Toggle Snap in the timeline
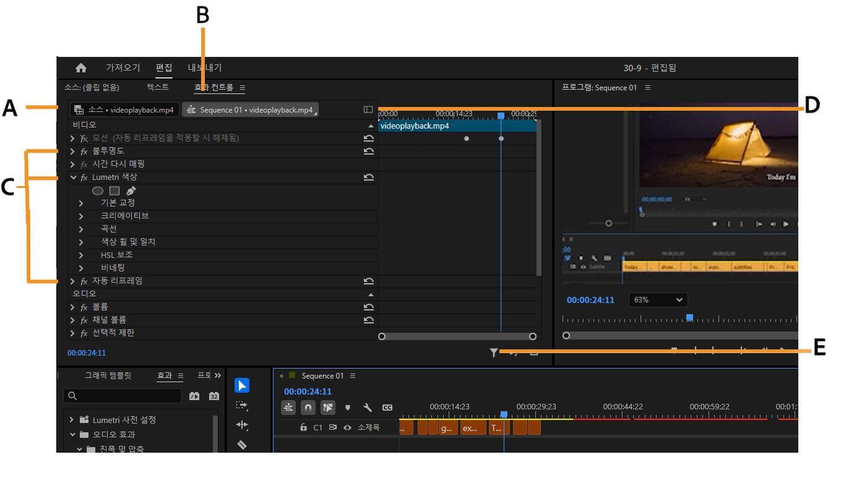 pyautogui.click(x=308, y=408)
